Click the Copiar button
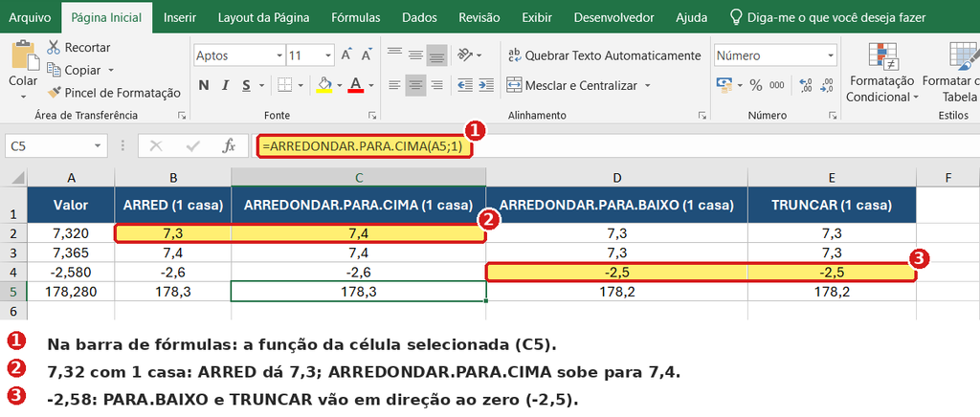 pyautogui.click(x=75, y=70)
